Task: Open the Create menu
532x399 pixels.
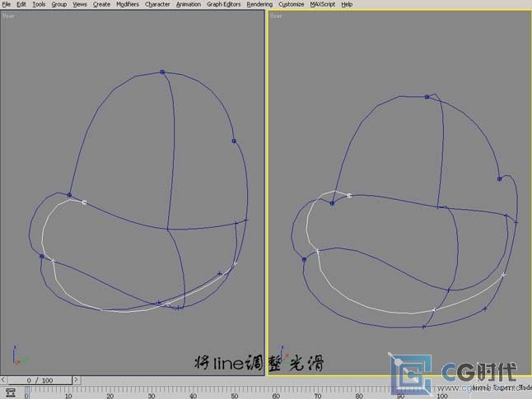Action: (x=101, y=4)
